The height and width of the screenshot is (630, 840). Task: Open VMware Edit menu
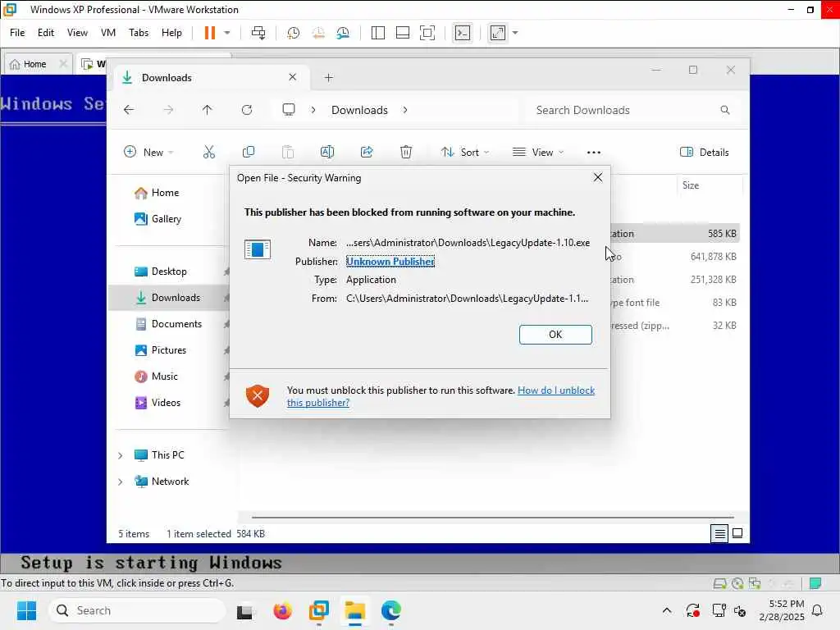46,33
